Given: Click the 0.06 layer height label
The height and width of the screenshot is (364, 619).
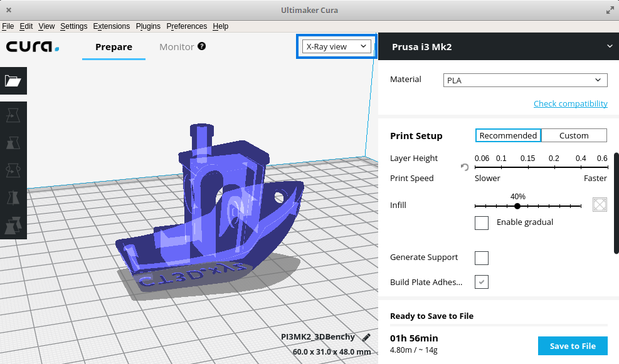Looking at the screenshot, I should pos(482,158).
